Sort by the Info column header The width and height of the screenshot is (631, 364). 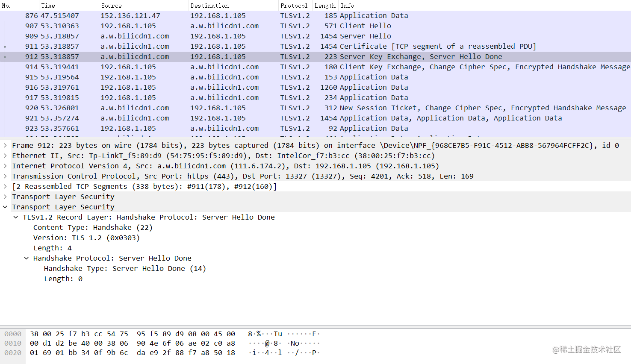485,6
